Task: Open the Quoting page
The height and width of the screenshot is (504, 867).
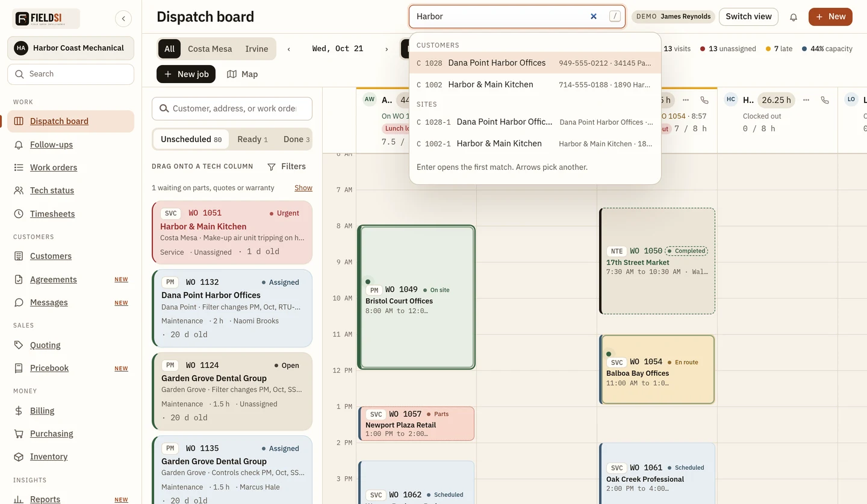Action: (45, 345)
